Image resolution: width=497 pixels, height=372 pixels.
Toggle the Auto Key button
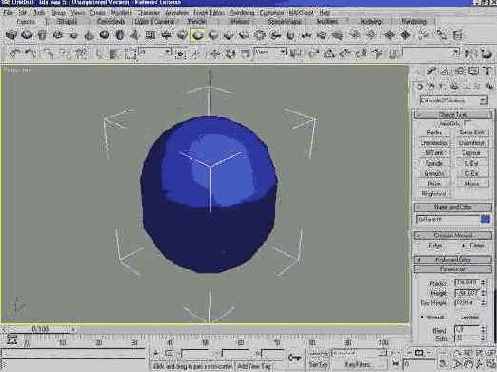pos(319,354)
